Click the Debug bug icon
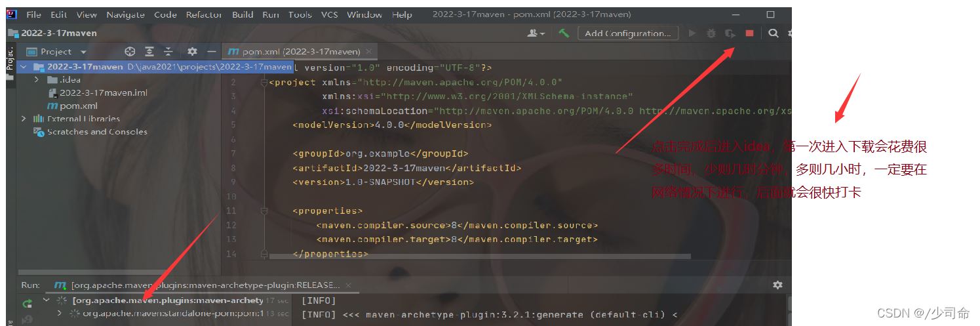 click(x=711, y=33)
